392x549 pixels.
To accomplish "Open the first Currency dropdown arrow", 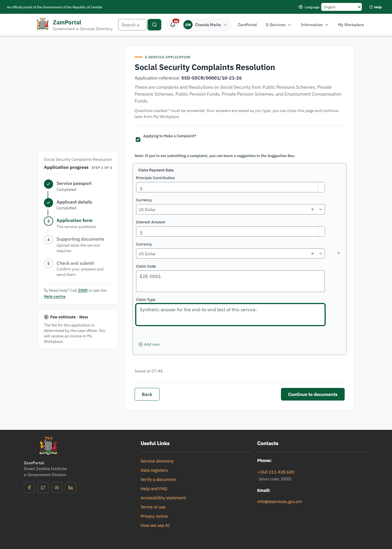I will [x=321, y=209].
